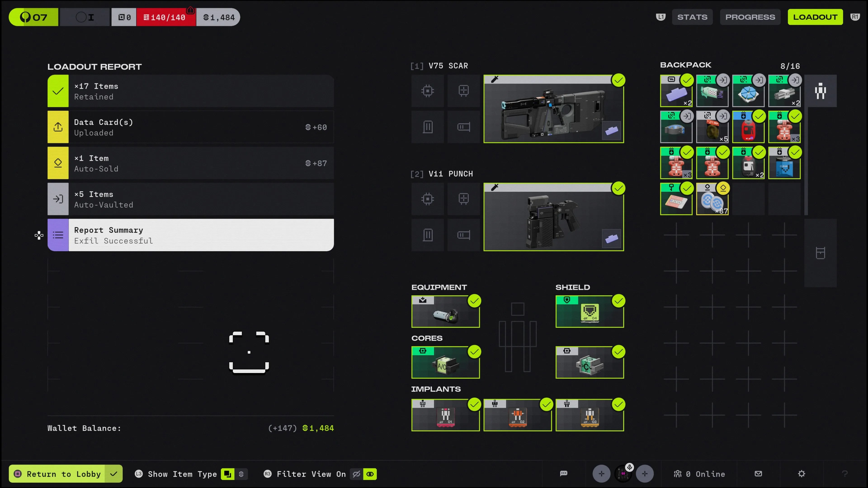Expand Return to Lobby dropdown chevron
Screen dimensions: 868x488
click(114, 474)
